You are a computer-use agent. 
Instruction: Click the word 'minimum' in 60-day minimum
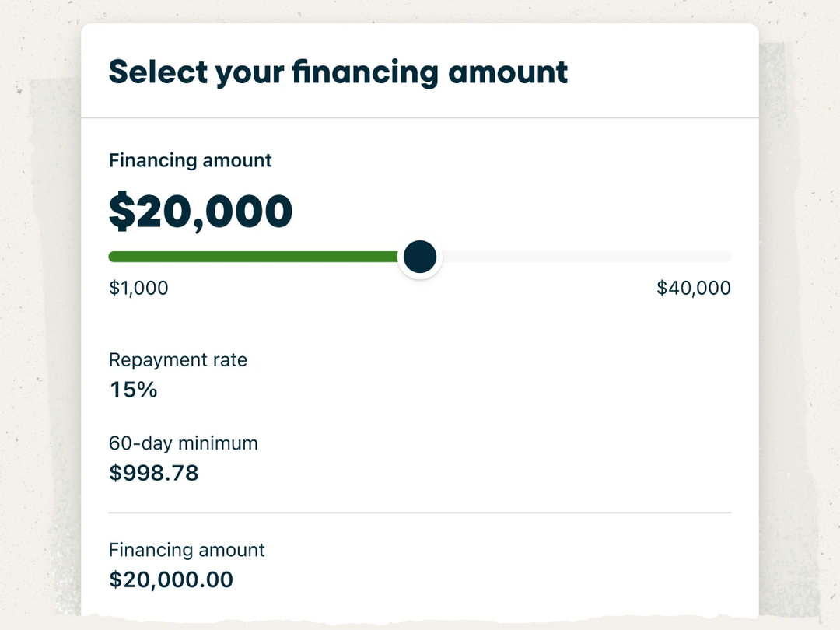coord(218,443)
